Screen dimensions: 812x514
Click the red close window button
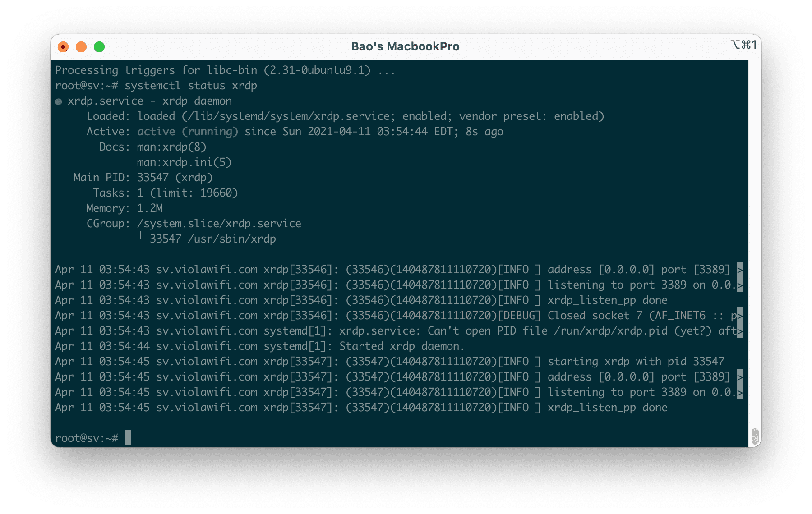pyautogui.click(x=63, y=47)
